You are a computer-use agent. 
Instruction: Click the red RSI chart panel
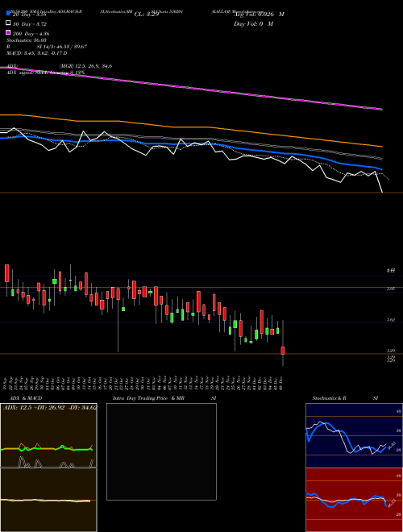(354, 500)
